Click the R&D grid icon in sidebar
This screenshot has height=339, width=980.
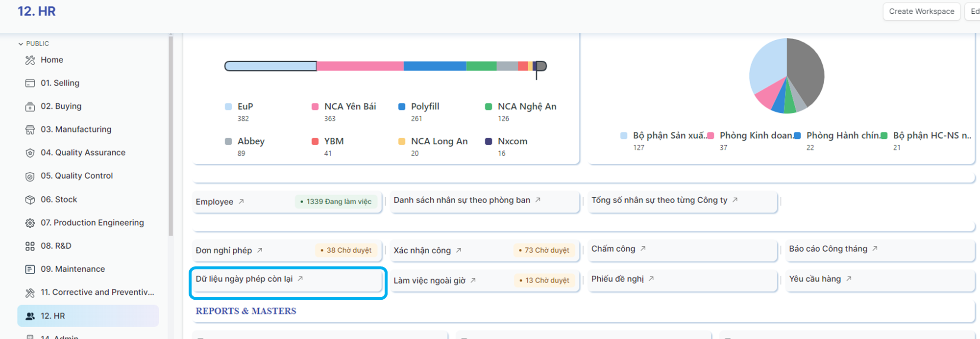(x=30, y=246)
